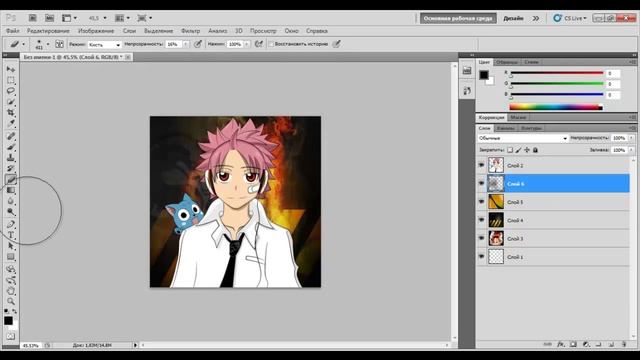Viewport: 640px width, 360px height.
Task: Add a layer mask at panel bottom
Action: [573, 344]
